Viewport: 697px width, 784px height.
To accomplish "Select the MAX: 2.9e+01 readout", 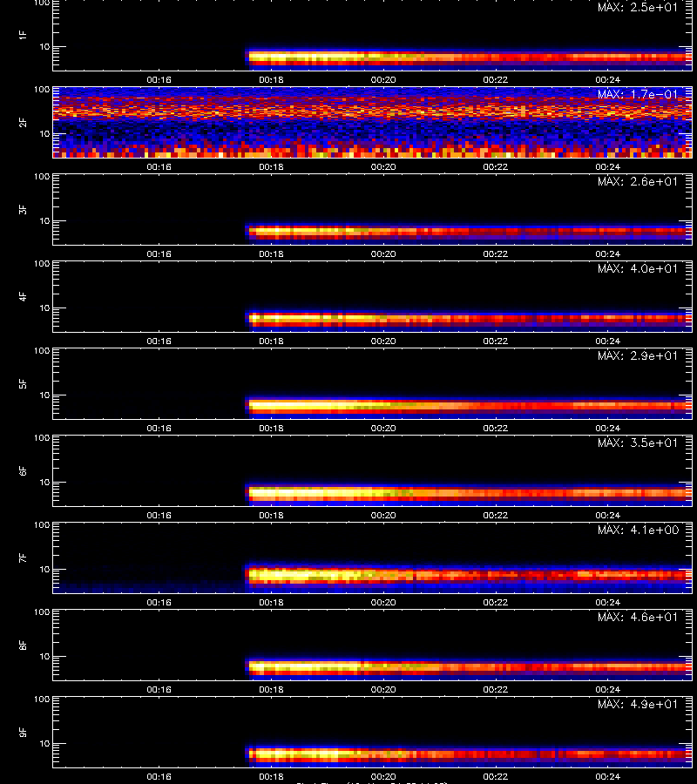I will point(638,355).
